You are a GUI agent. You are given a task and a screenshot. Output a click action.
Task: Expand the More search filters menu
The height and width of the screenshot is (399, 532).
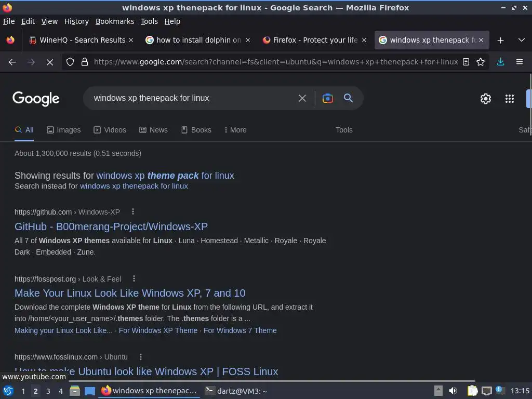pyautogui.click(x=235, y=130)
